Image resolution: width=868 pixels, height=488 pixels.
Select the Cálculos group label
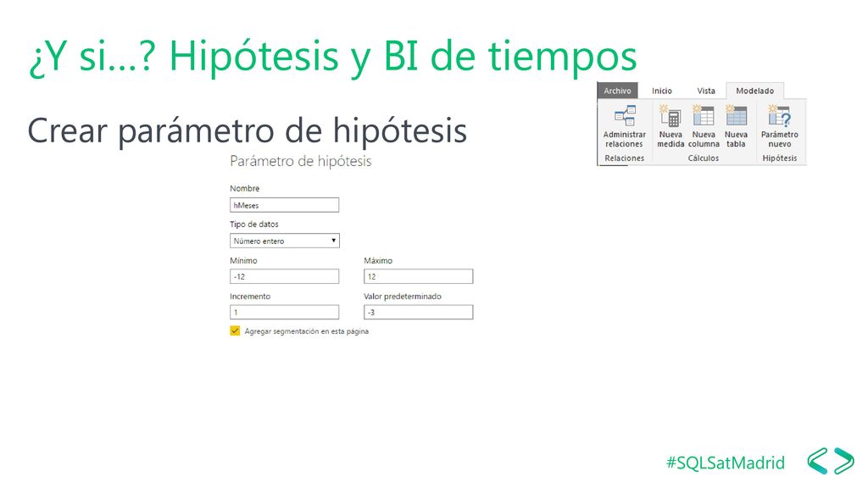703,158
